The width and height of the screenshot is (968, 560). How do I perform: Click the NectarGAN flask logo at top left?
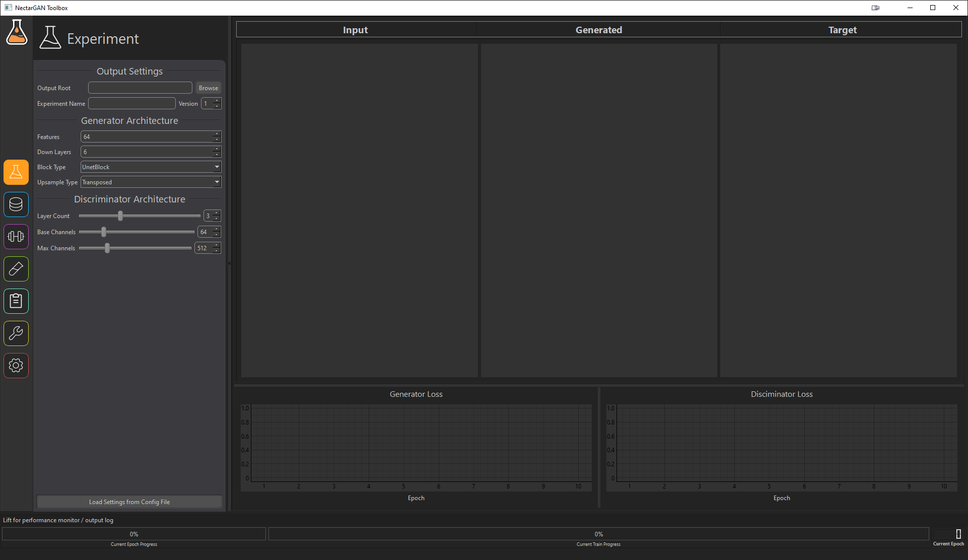tap(17, 32)
